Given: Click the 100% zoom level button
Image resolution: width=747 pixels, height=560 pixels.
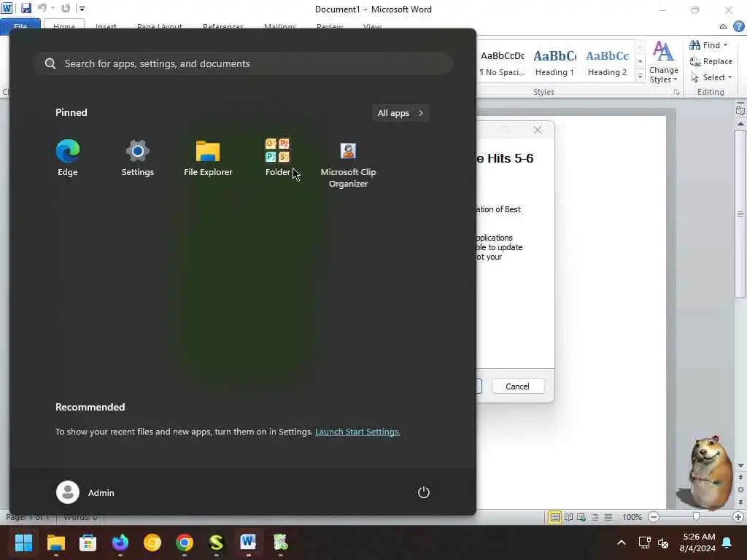Looking at the screenshot, I should point(632,517).
